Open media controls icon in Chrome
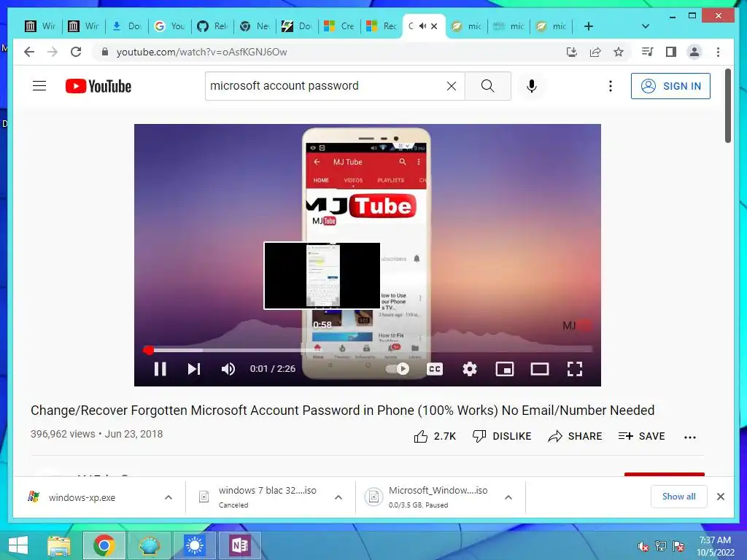The height and width of the screenshot is (560, 747). (648, 52)
